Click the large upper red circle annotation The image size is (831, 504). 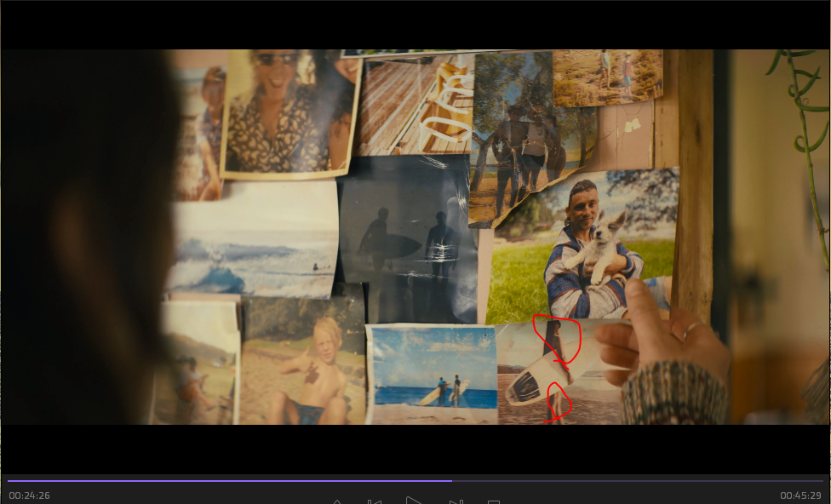click(556, 338)
